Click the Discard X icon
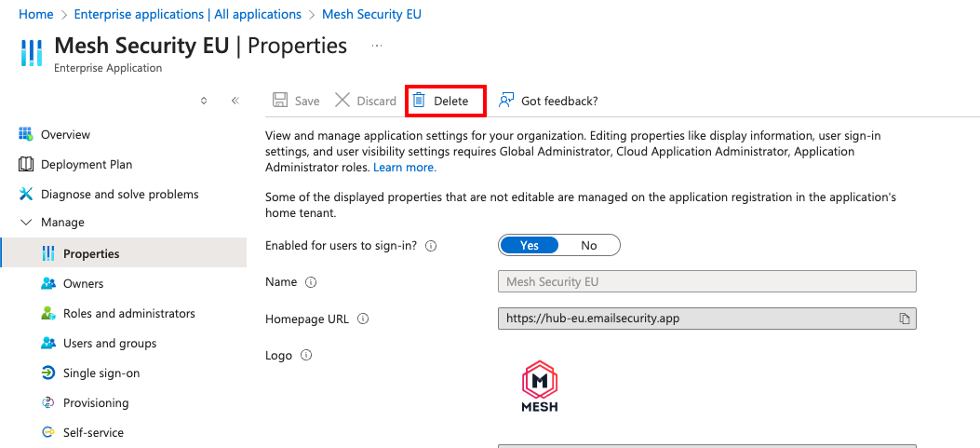The width and height of the screenshot is (980, 448). 342,101
